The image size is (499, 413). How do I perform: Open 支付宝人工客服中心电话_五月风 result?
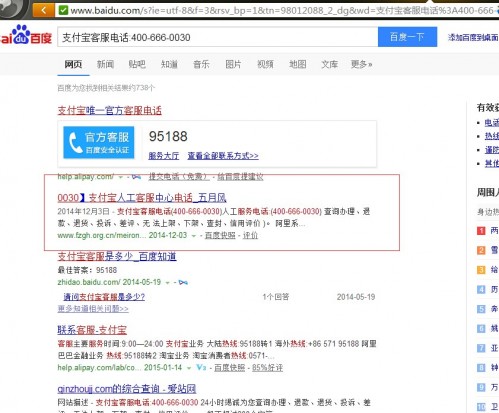point(142,198)
